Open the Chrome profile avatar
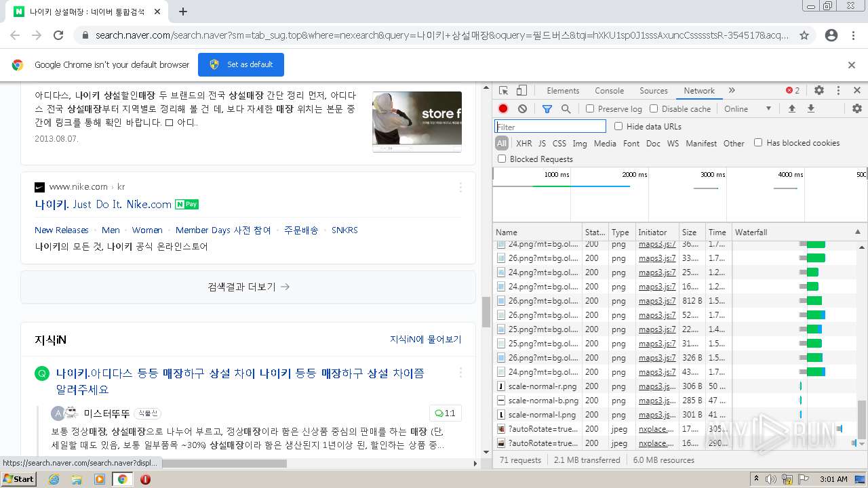Image resolution: width=868 pixels, height=488 pixels. click(831, 35)
